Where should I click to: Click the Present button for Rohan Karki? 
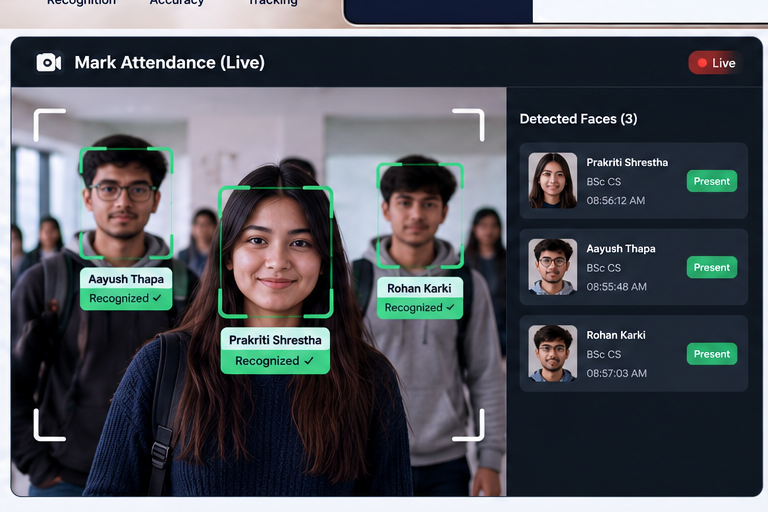[712, 354]
